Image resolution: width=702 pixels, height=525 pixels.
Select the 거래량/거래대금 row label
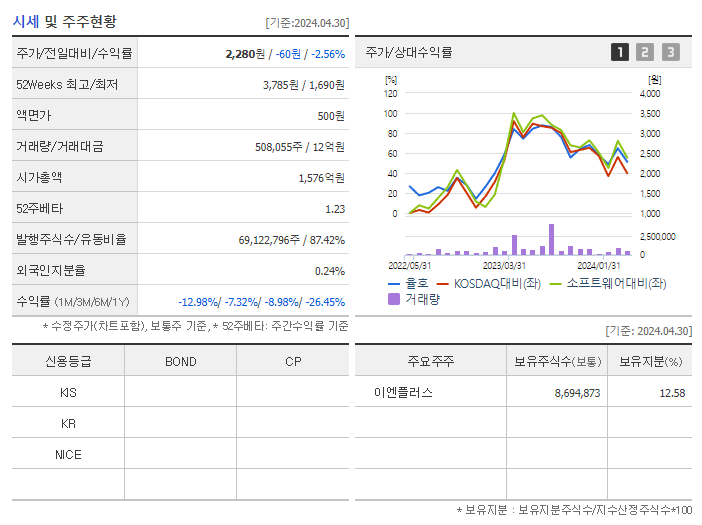click(60, 146)
